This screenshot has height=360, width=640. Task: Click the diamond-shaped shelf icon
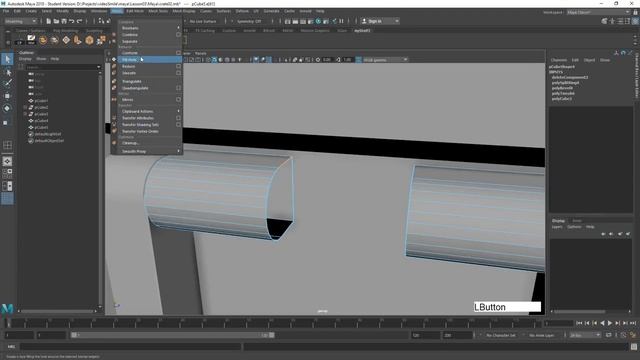(x=66, y=40)
